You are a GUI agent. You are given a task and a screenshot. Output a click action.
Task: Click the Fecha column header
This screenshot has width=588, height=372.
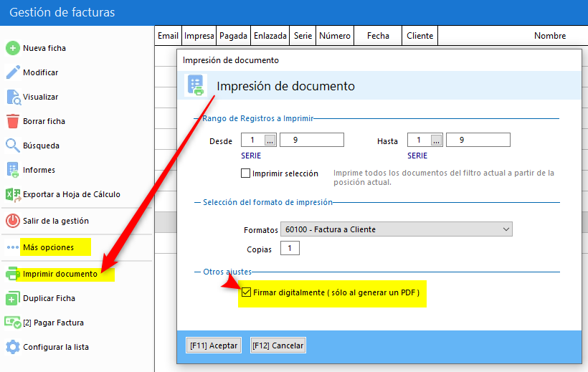click(378, 36)
